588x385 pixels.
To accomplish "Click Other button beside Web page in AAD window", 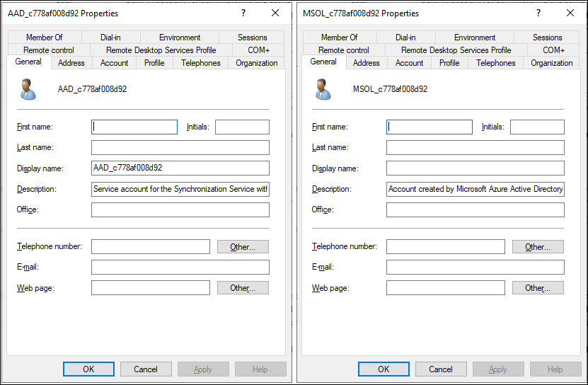I will (x=243, y=288).
